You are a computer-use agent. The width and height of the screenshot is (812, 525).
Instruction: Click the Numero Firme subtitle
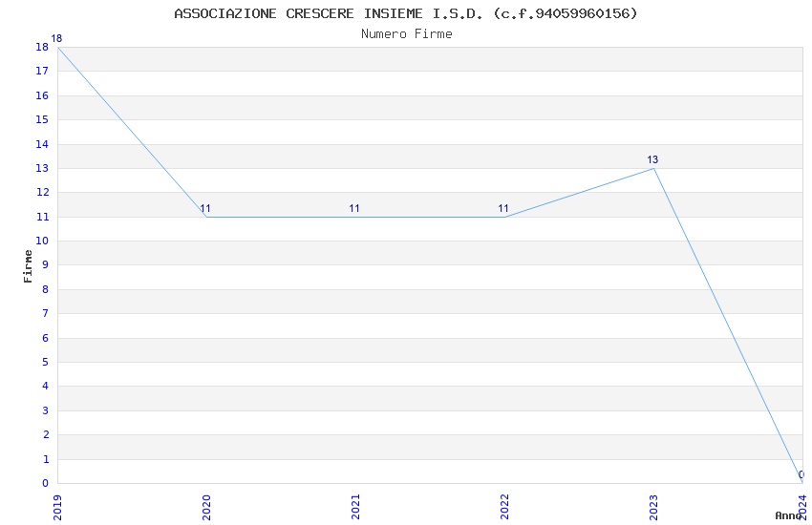coord(407,33)
